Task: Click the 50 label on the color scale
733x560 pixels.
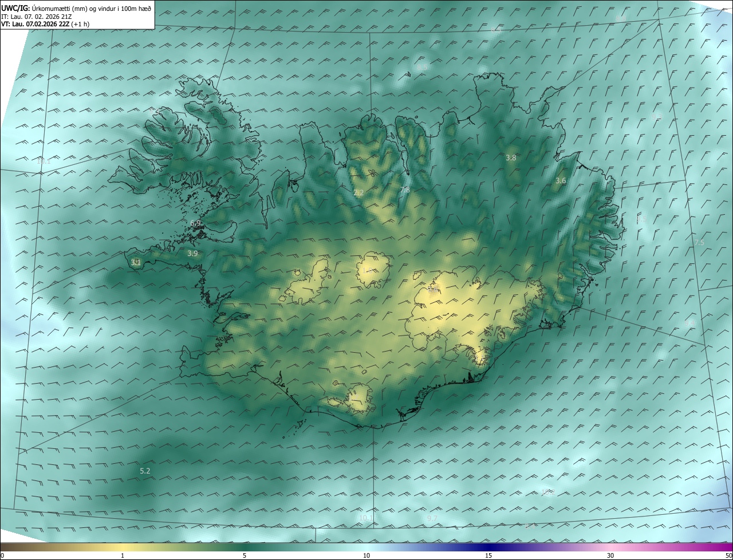Action: [728, 556]
